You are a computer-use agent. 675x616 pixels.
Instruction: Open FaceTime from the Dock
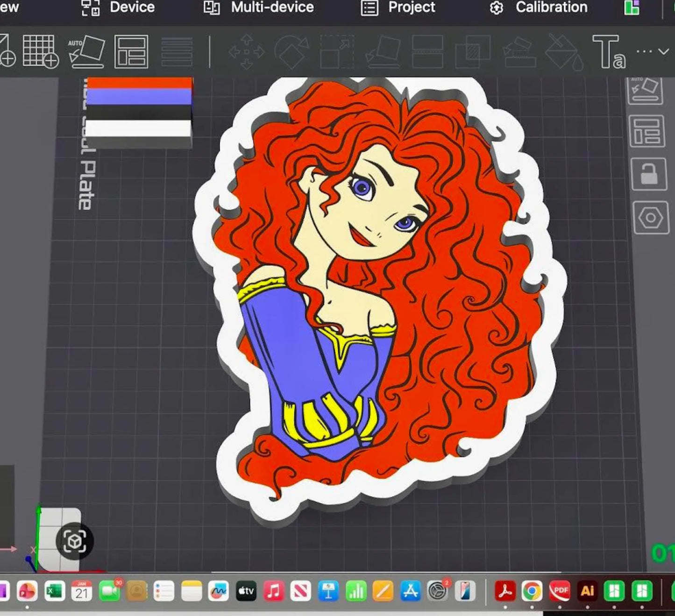pos(109,592)
